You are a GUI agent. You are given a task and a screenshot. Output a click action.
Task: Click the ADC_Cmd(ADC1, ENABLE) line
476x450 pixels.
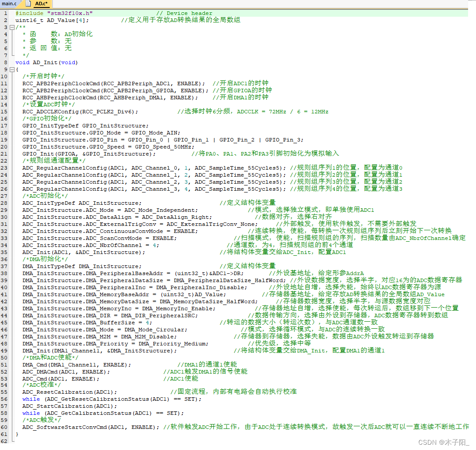61,379
